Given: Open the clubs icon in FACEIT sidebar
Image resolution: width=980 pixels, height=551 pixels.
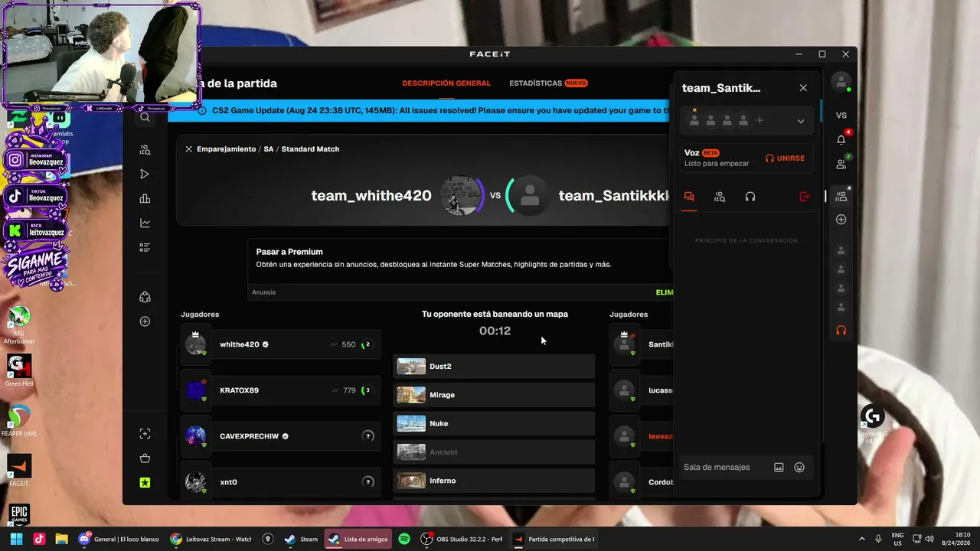Looking at the screenshot, I should coord(145,297).
